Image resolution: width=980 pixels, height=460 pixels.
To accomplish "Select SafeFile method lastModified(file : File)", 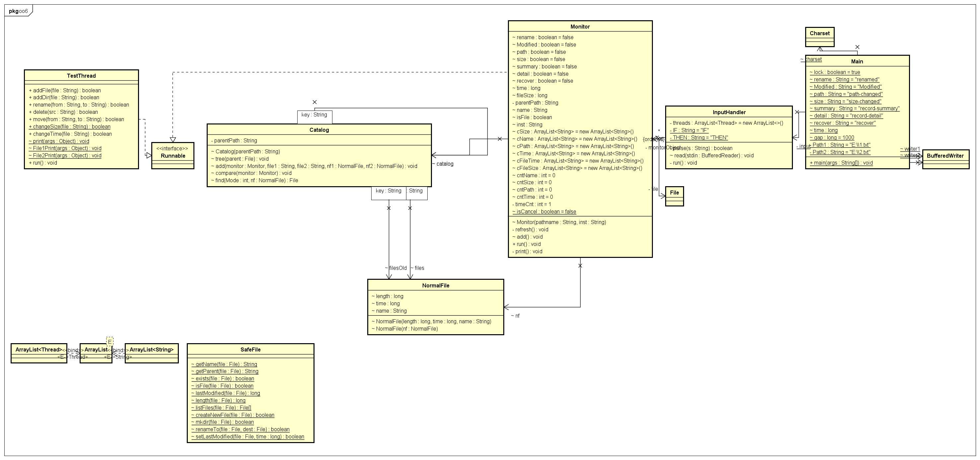I will [x=226, y=393].
